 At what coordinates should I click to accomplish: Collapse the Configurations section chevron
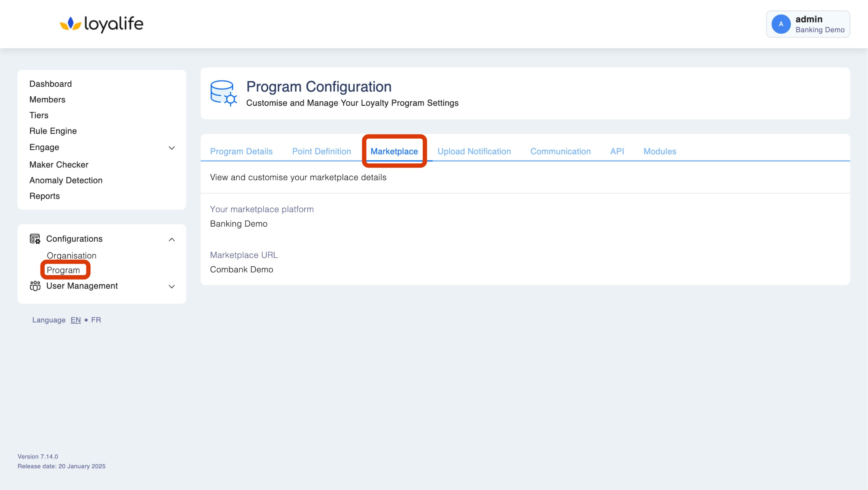171,239
